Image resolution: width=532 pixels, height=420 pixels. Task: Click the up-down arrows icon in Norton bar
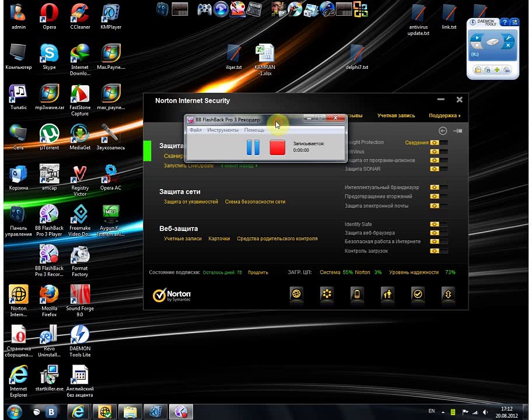pos(448,294)
